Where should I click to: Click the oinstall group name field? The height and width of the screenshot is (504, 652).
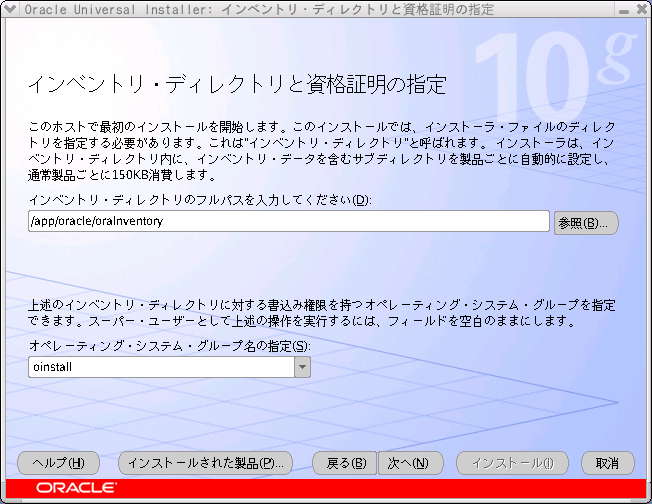pyautogui.click(x=161, y=367)
